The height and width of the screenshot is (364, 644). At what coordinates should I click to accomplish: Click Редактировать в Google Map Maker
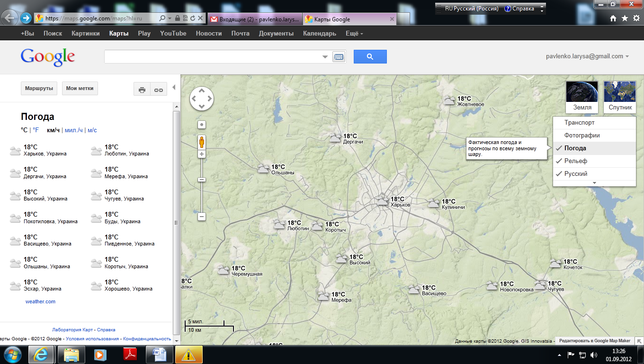pos(595,341)
